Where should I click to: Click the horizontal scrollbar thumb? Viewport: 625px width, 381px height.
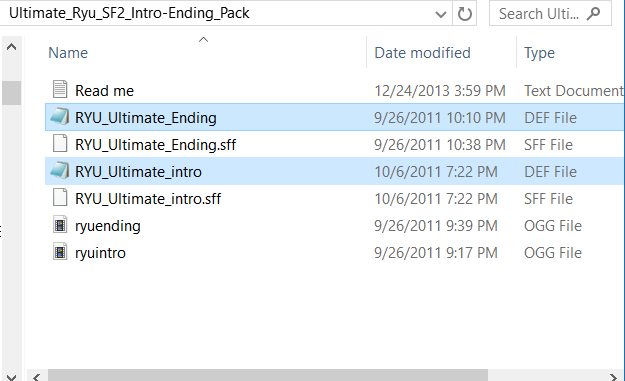267,375
